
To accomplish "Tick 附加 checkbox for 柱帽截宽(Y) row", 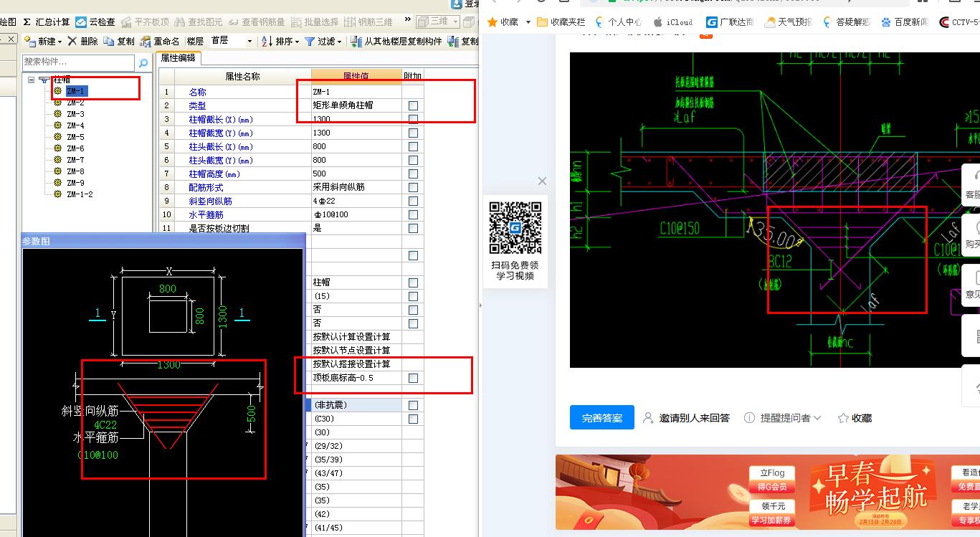I will pyautogui.click(x=413, y=133).
